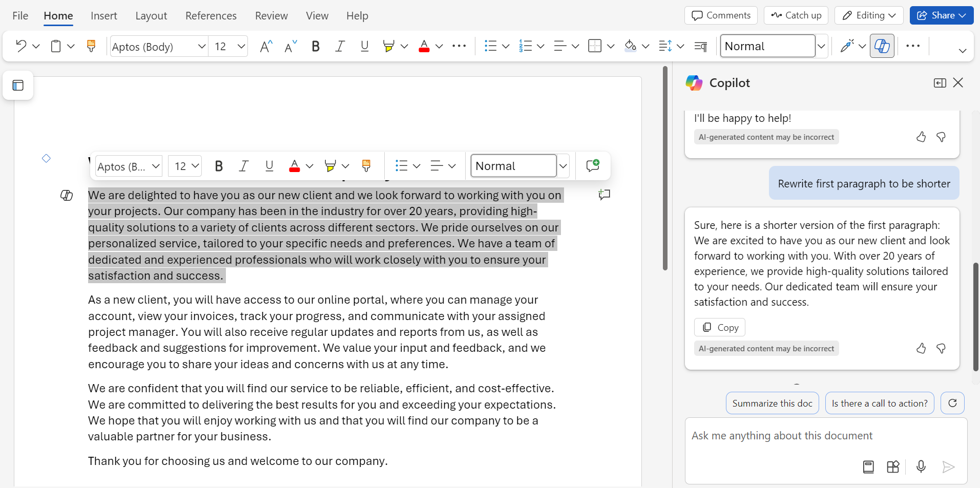The image size is (980, 488).
Task: Open the Editing mode dropdown
Action: tap(869, 15)
